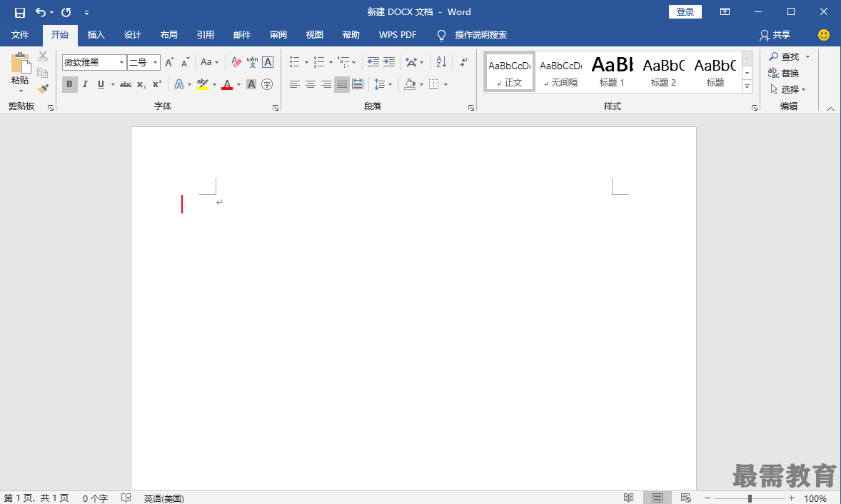Viewport: 841px width, 504px height.
Task: Open the multilevel list dropdown
Action: pyautogui.click(x=353, y=62)
